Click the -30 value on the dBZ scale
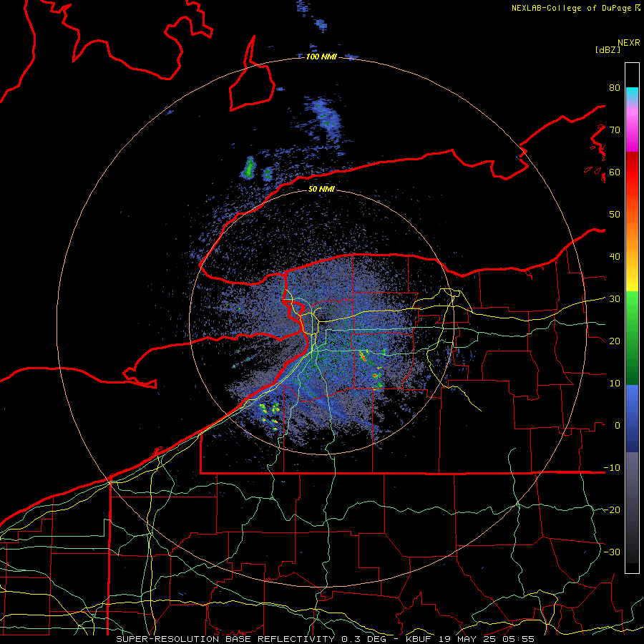Image resolution: width=644 pixels, height=644 pixels. tap(612, 552)
